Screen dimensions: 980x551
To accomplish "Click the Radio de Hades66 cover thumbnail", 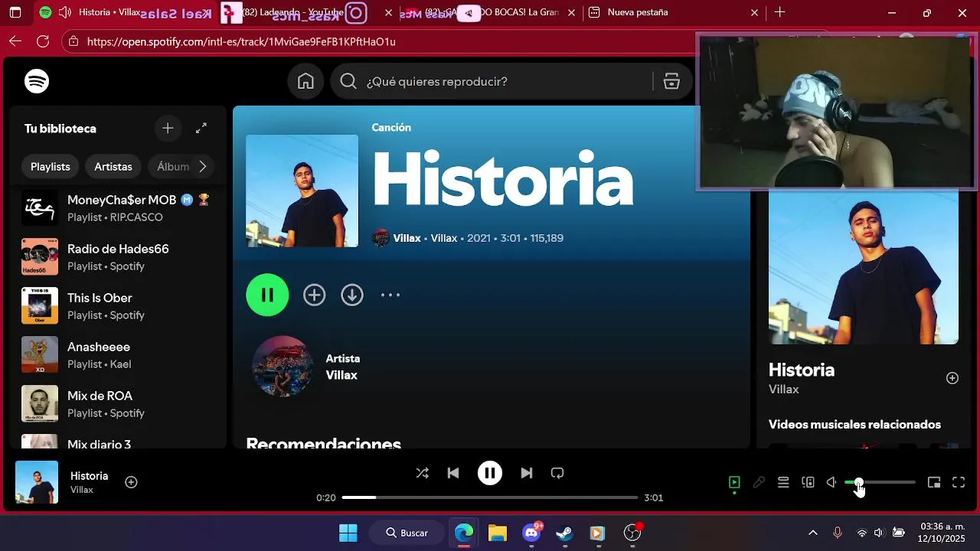I will pyautogui.click(x=40, y=257).
